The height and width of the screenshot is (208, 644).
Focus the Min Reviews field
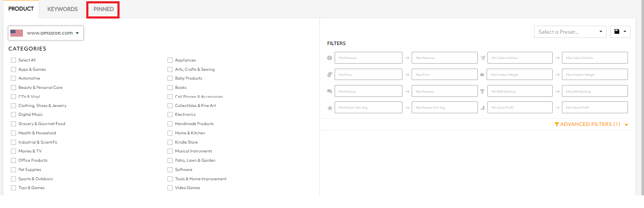[368, 91]
